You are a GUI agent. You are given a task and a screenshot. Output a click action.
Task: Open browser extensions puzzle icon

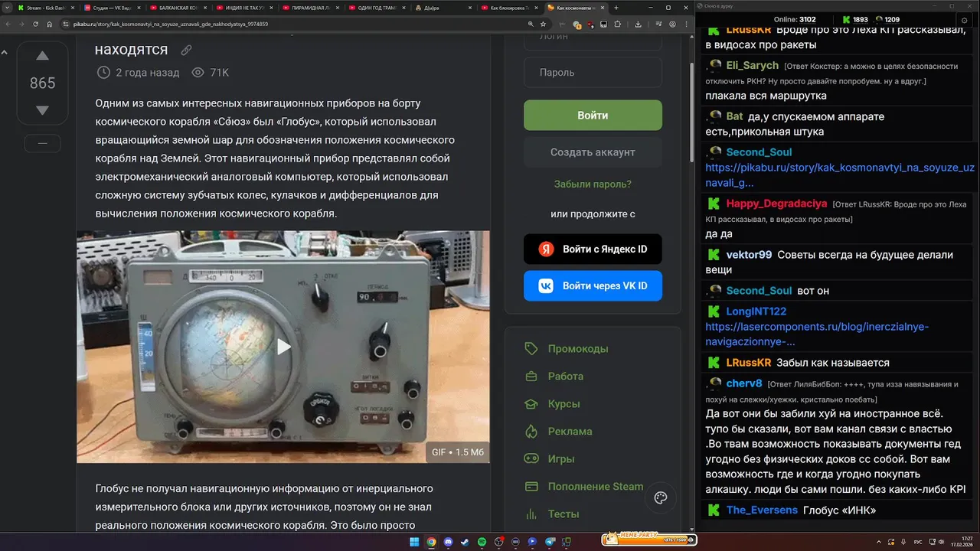pos(617,24)
